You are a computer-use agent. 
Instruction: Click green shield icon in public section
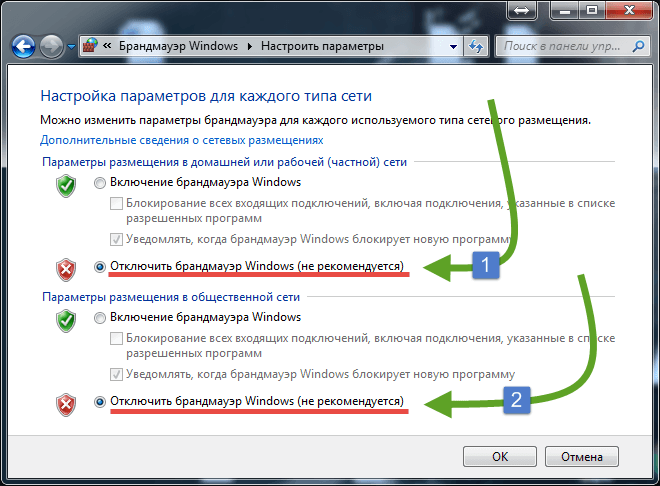66,321
